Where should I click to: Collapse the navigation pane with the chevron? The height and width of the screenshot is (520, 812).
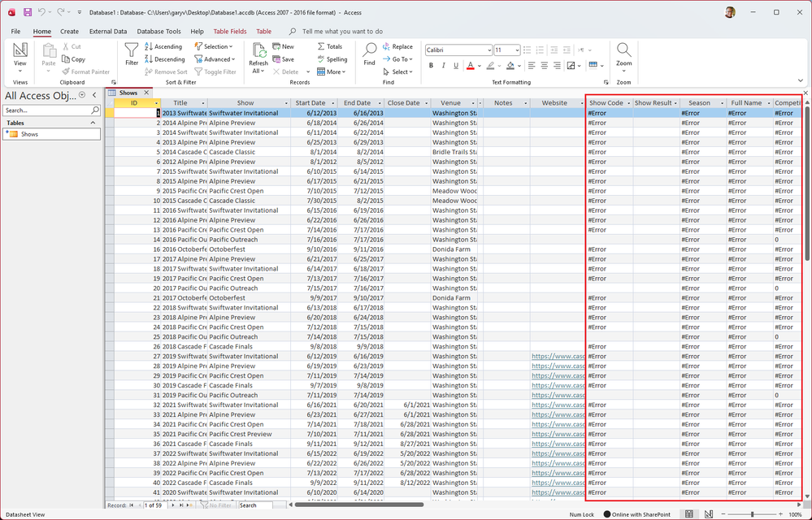pyautogui.click(x=94, y=95)
